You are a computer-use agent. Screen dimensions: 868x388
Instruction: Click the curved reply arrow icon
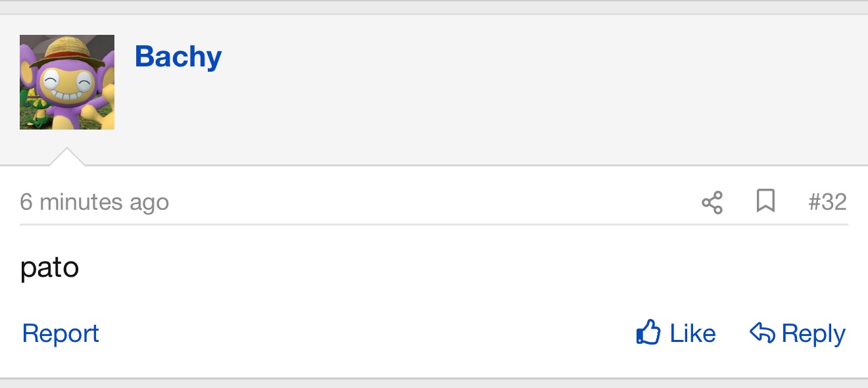[763, 333]
